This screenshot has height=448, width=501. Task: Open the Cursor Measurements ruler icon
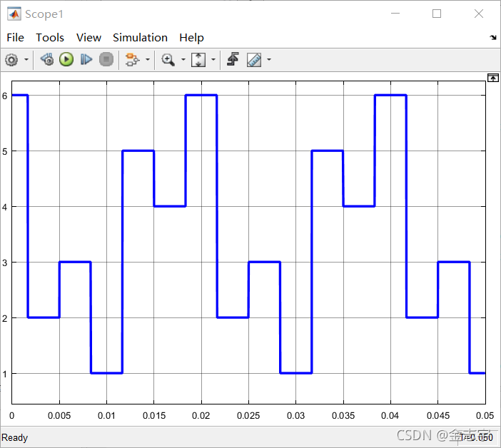click(x=254, y=60)
